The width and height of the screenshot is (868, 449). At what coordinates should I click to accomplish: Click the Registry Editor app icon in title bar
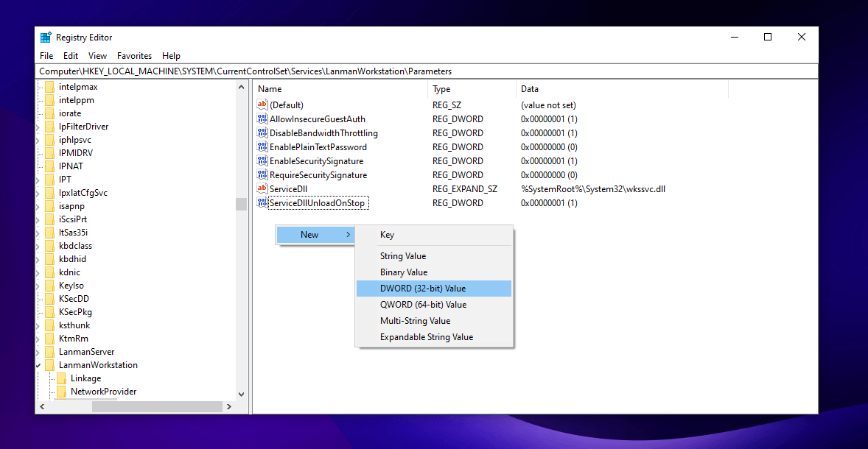point(46,38)
